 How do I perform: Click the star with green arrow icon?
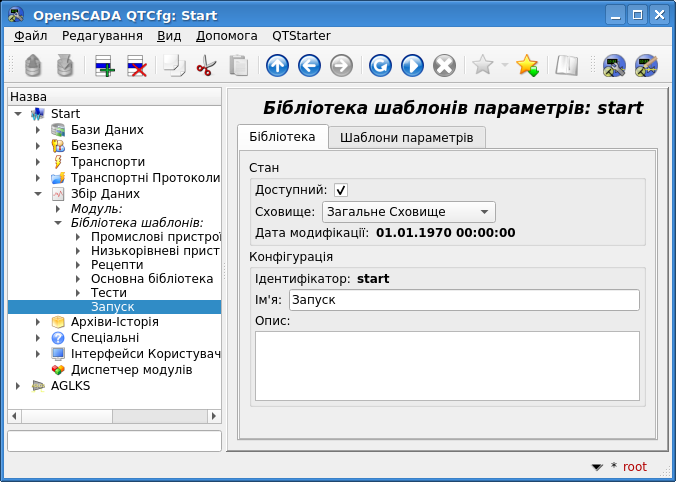tap(527, 66)
